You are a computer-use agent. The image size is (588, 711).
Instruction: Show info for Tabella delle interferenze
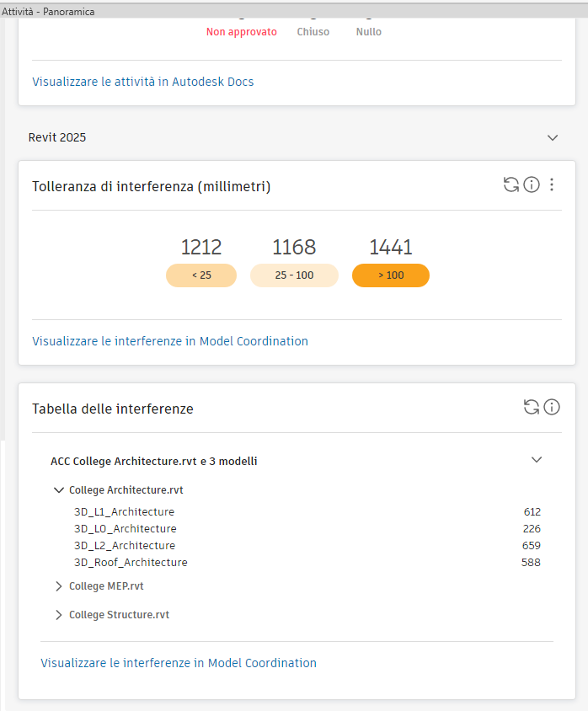[x=552, y=408]
